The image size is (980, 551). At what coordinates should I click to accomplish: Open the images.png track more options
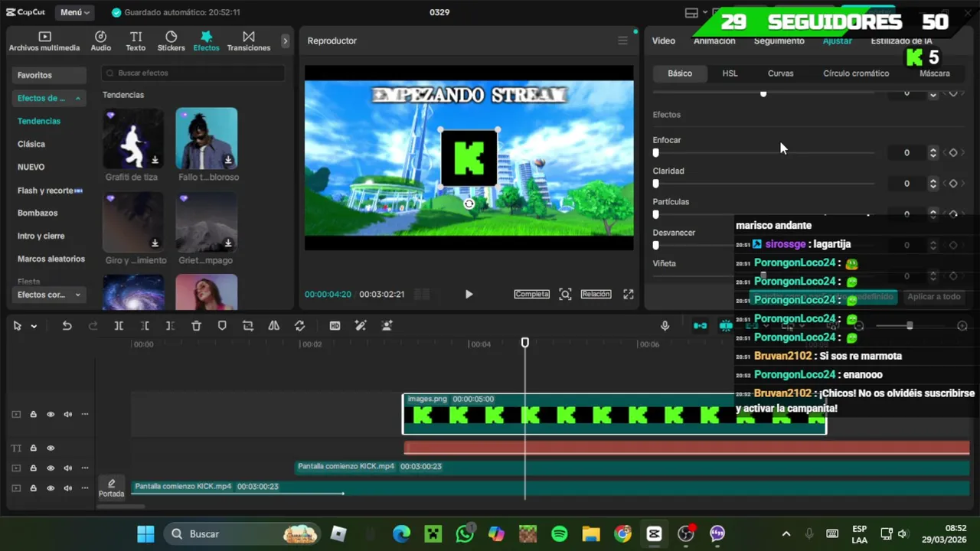coord(85,414)
